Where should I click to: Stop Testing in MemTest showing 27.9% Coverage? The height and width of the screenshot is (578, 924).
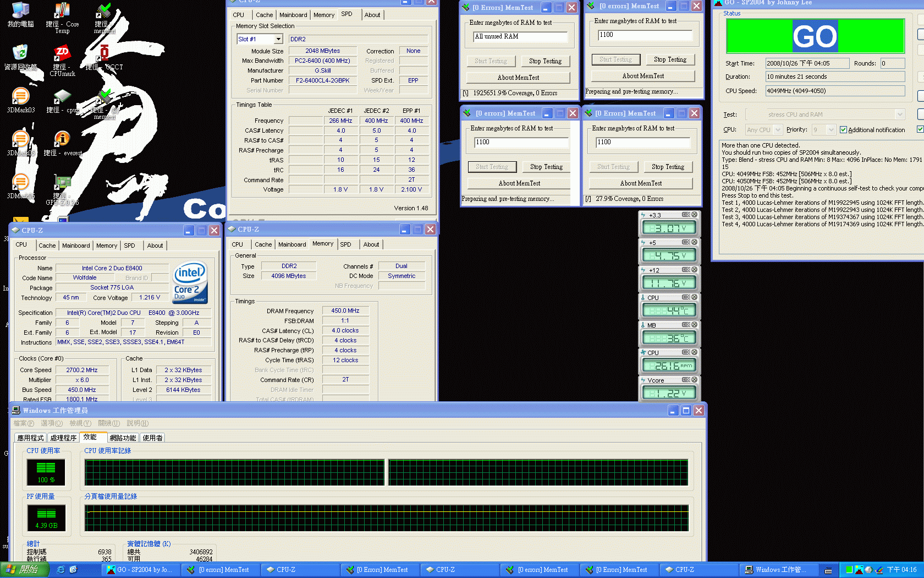coord(668,167)
